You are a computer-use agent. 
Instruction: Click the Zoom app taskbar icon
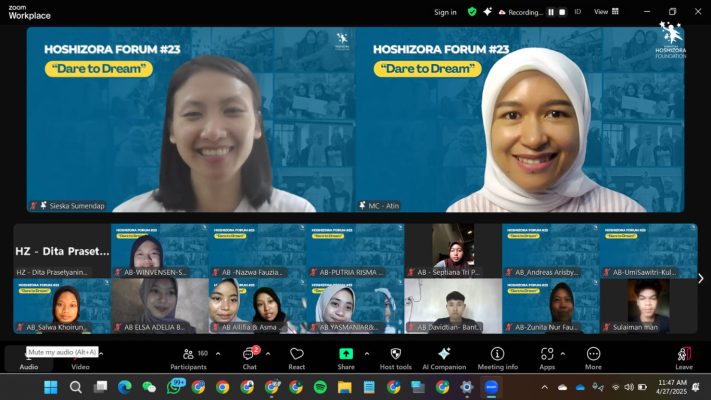coord(491,387)
